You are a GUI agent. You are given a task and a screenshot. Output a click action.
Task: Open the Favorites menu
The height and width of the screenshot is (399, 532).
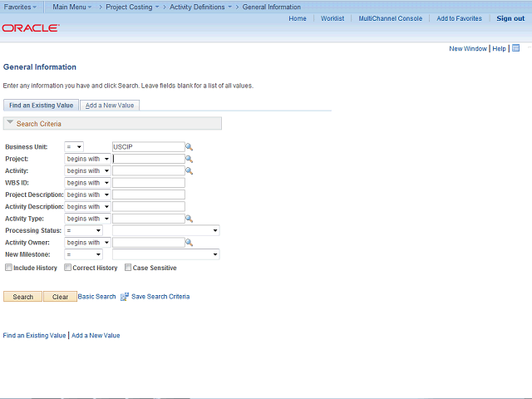pos(21,7)
